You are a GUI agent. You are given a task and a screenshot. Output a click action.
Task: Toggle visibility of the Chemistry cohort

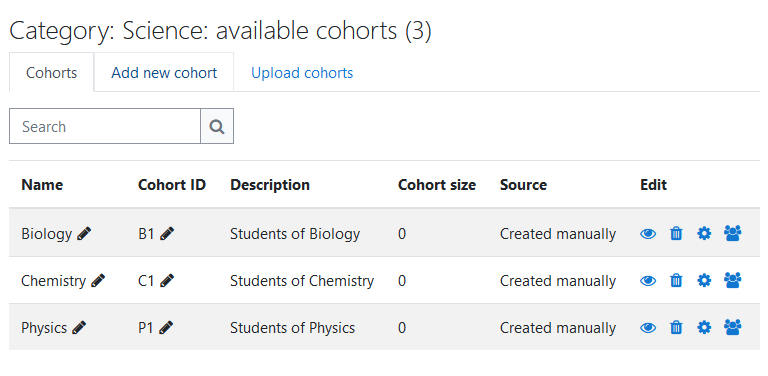pos(648,281)
